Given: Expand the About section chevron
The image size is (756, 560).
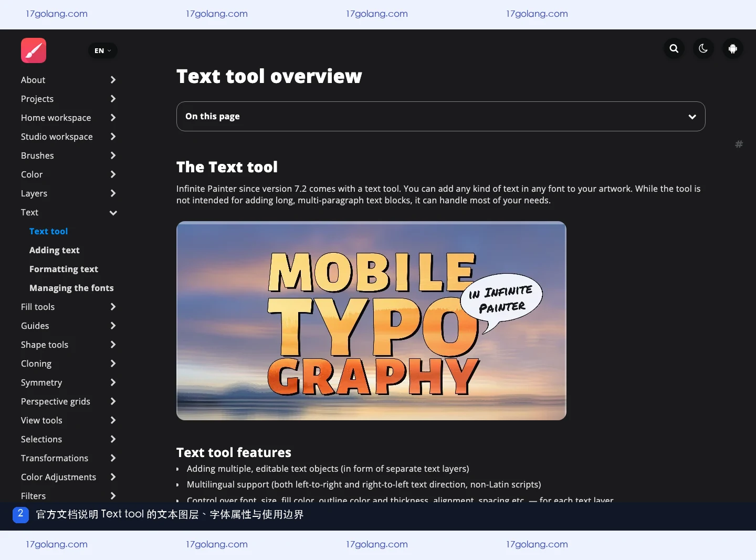Looking at the screenshot, I should pos(113,80).
